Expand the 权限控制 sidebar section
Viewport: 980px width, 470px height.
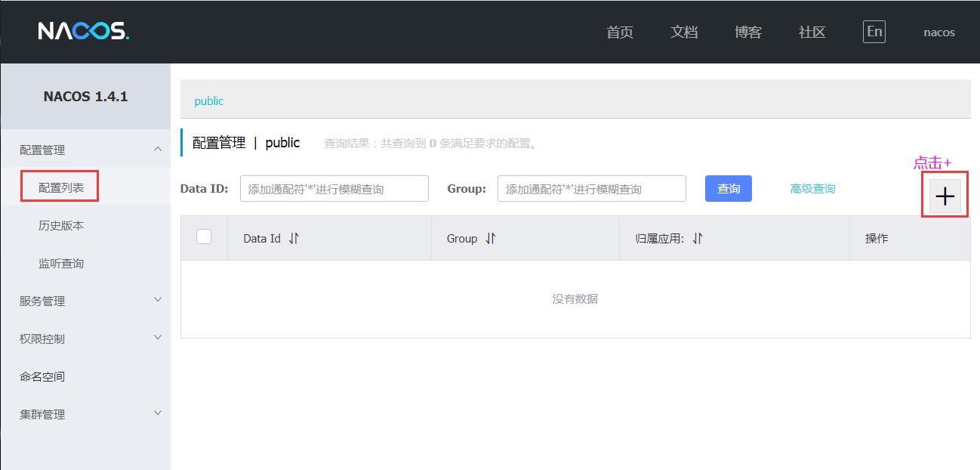(x=85, y=338)
